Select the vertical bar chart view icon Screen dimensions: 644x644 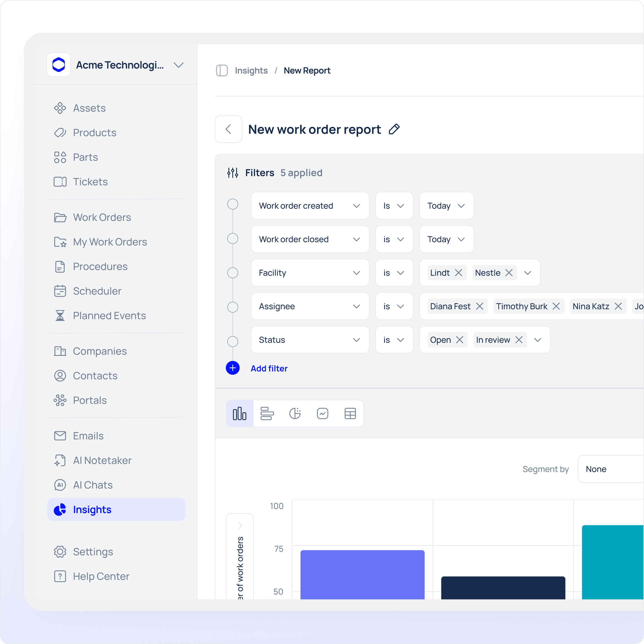tap(239, 414)
